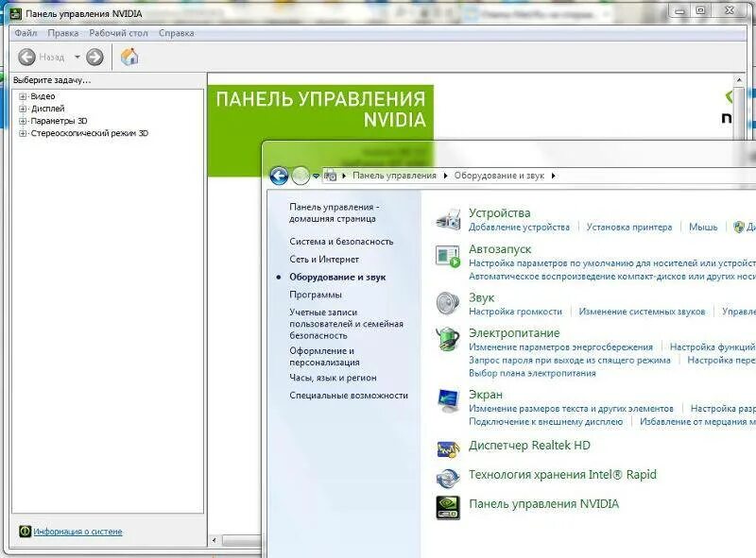Click the Control Panel address bar icon
Image resolution: width=756 pixels, height=558 pixels.
(x=330, y=176)
